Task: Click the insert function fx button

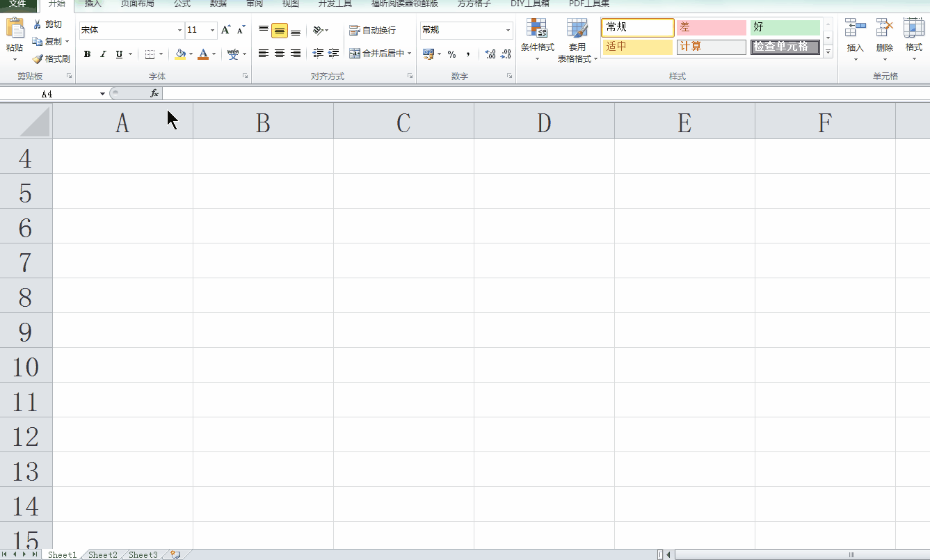Action: (x=154, y=93)
